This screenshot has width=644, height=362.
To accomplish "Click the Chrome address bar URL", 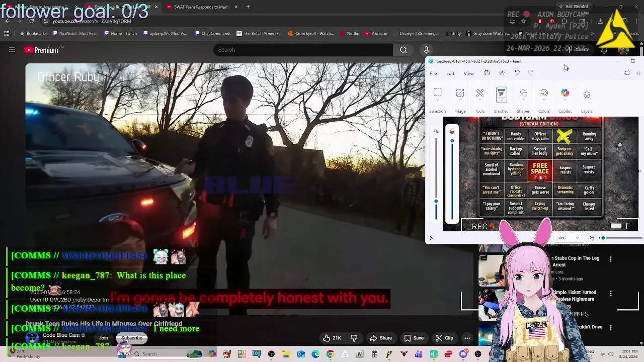I will [92, 21].
